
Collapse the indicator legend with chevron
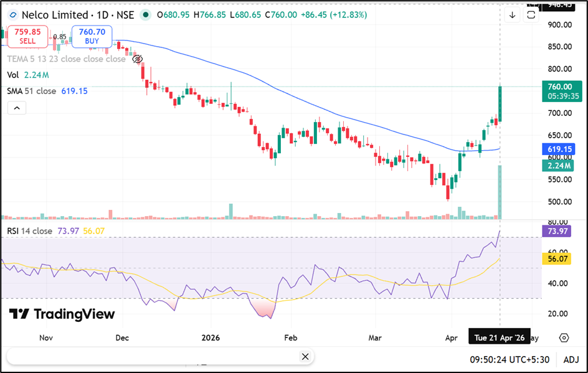coord(17,108)
